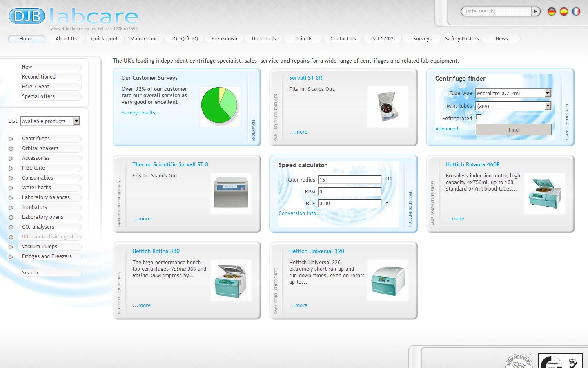Open the Contact Us menu item
Screen dimensions: 588x368
(x=343, y=38)
